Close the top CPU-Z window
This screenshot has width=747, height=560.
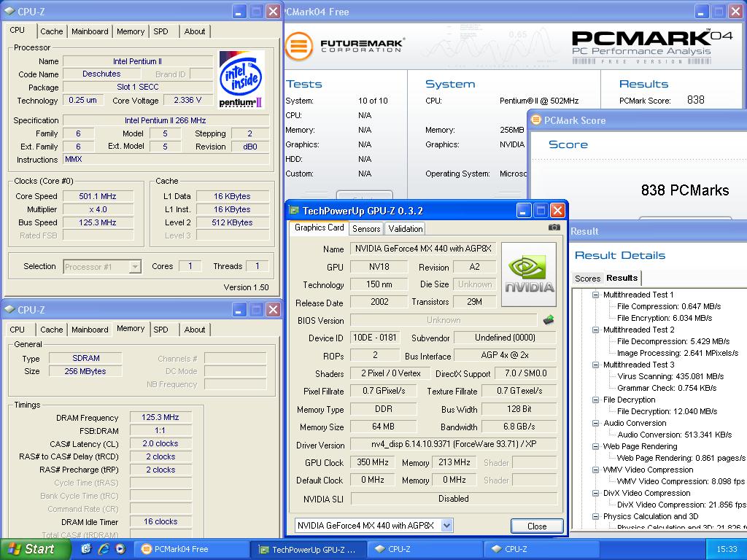point(273,12)
